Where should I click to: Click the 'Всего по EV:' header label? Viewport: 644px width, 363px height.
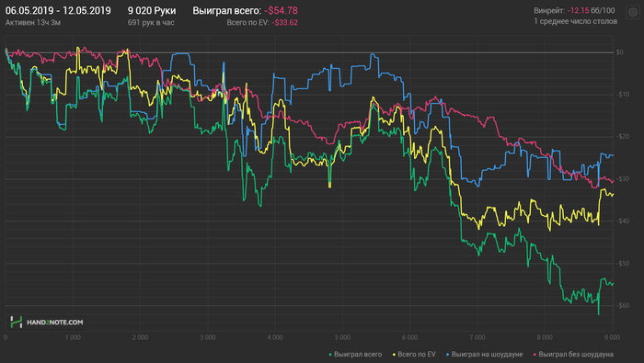(247, 23)
